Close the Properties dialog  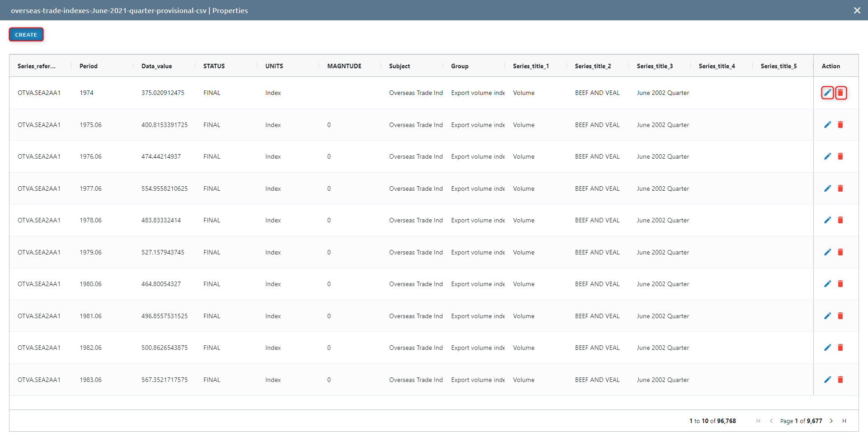[x=857, y=10]
